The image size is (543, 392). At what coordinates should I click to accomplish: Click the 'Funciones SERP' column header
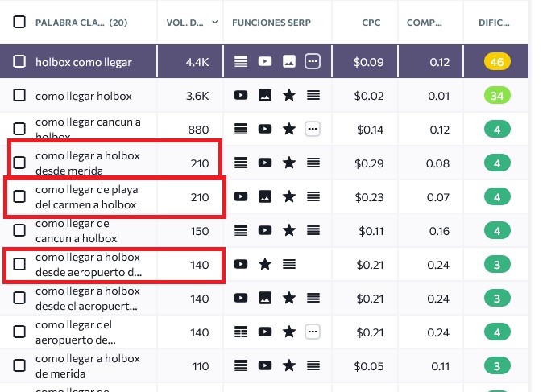(271, 22)
